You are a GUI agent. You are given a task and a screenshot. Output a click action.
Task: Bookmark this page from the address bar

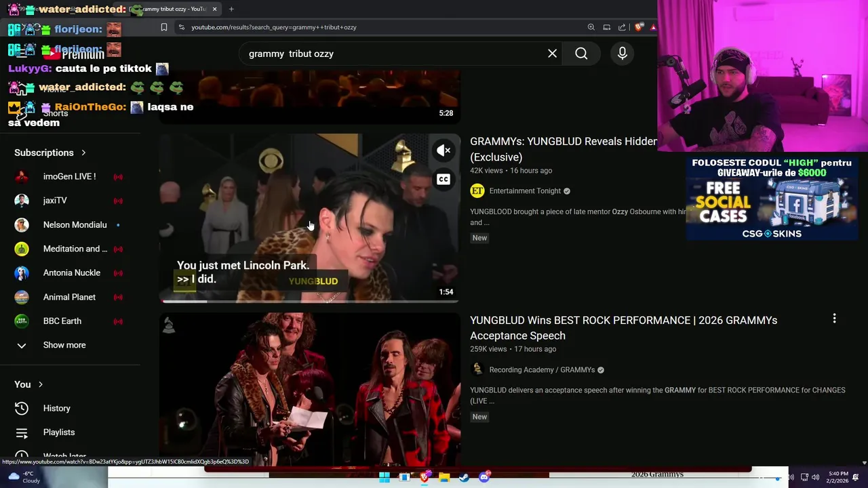pos(164,27)
